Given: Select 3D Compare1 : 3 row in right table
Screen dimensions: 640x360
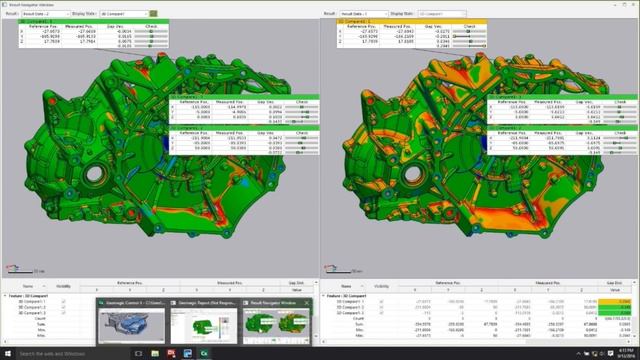Looking at the screenshot, I should pos(350,313).
